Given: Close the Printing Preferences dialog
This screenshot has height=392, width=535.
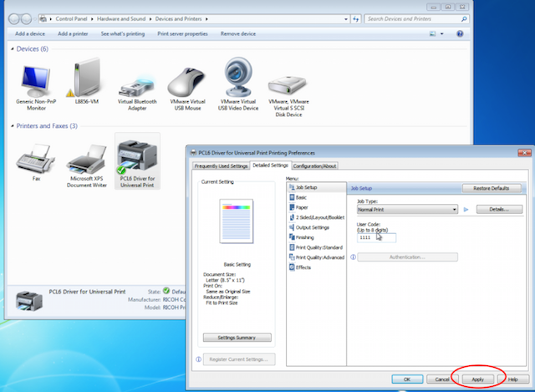Looking at the screenshot, I should click(x=524, y=152).
